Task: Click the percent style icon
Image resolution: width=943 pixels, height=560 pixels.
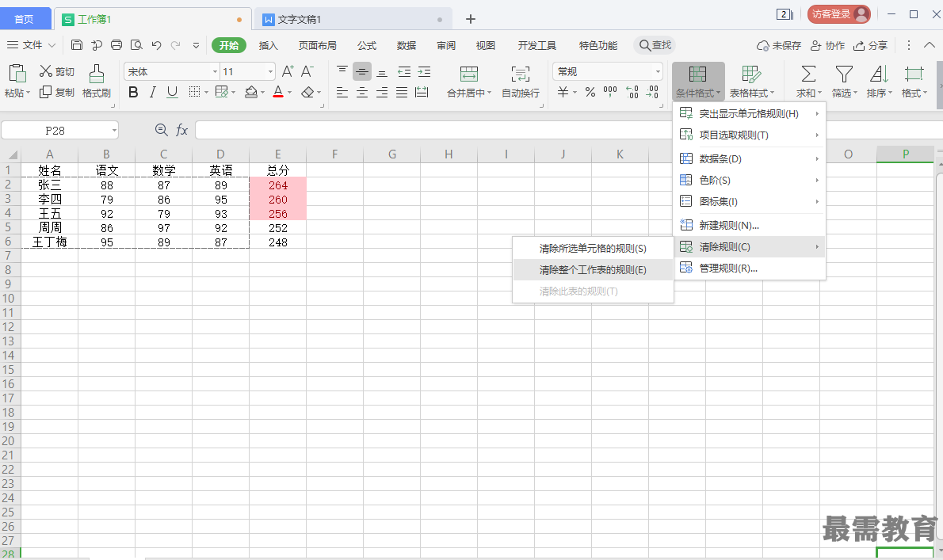Action: 590,92
